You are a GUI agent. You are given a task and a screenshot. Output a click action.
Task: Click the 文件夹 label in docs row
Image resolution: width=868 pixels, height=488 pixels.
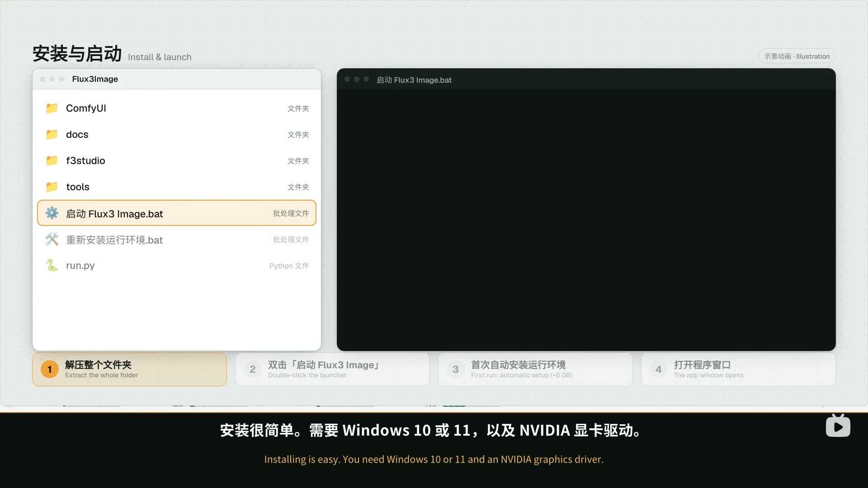[298, 135]
